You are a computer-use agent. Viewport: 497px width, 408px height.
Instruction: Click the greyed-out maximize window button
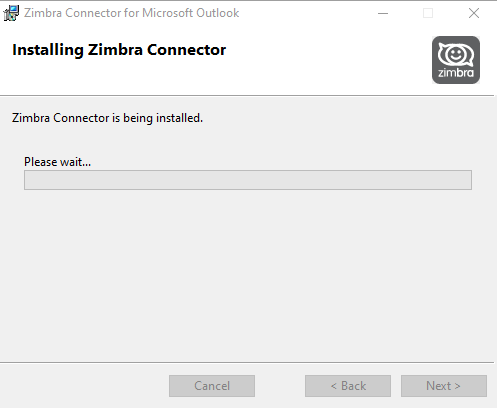click(x=428, y=13)
